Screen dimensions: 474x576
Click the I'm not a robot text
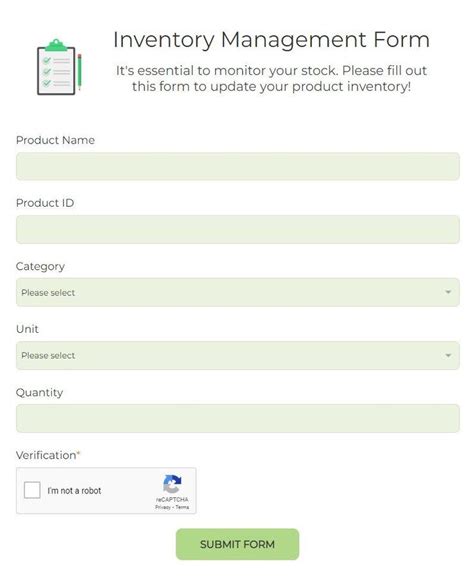74,490
